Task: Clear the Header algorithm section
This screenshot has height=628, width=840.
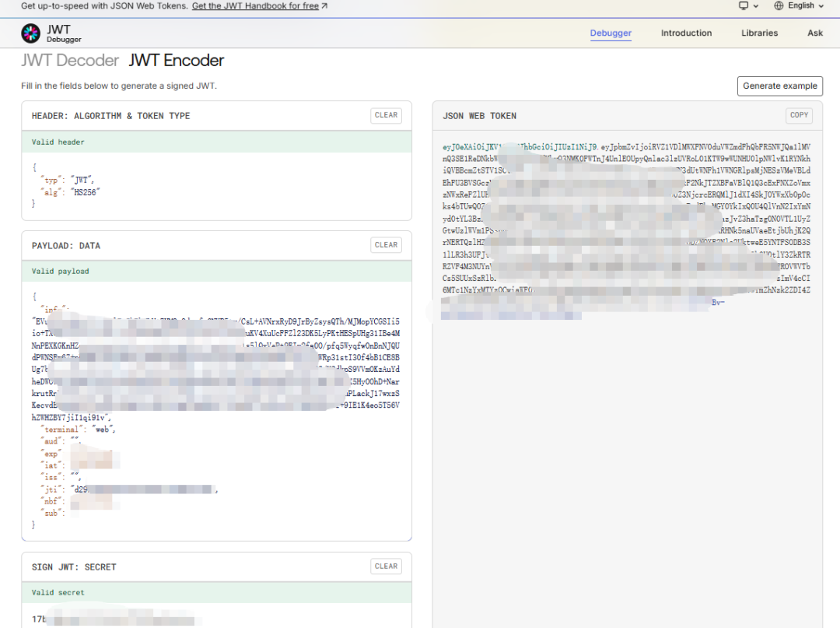Action: [387, 115]
